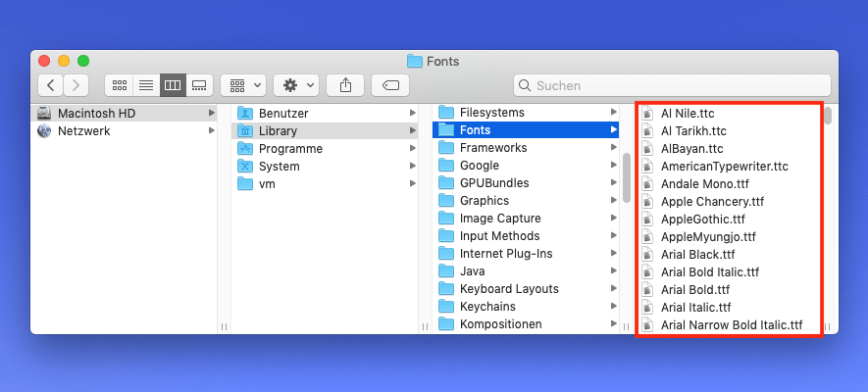
Task: Switch to icon view
Action: coord(120,85)
